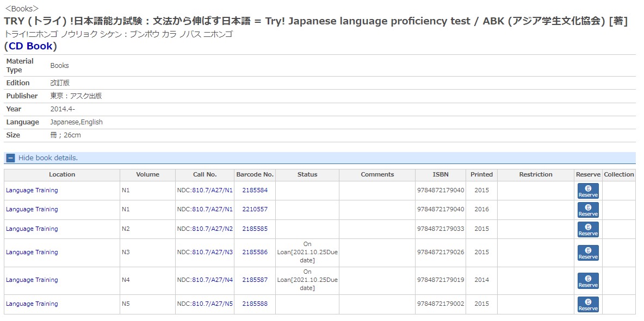
Task: Click the size value 冊；26cm
Action: tap(65, 135)
